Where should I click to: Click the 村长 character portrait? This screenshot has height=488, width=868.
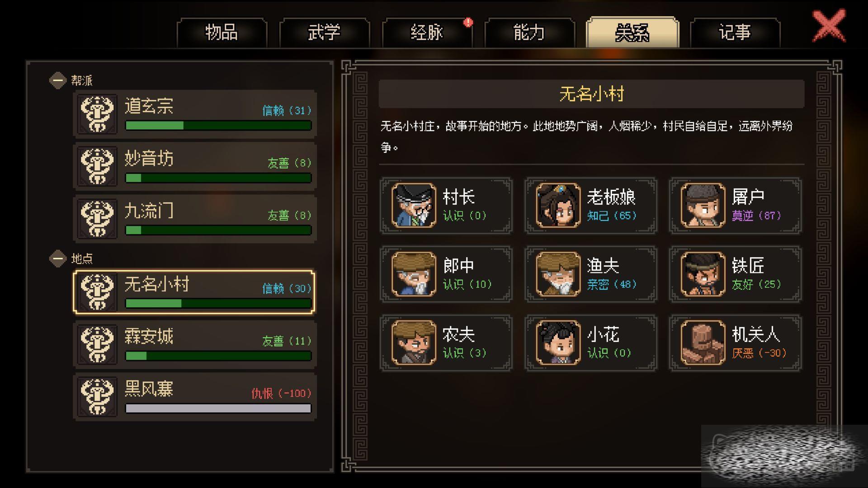pos(414,205)
